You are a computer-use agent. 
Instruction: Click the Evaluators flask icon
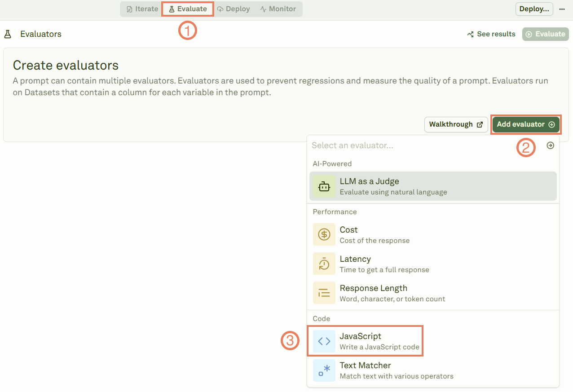coord(7,34)
